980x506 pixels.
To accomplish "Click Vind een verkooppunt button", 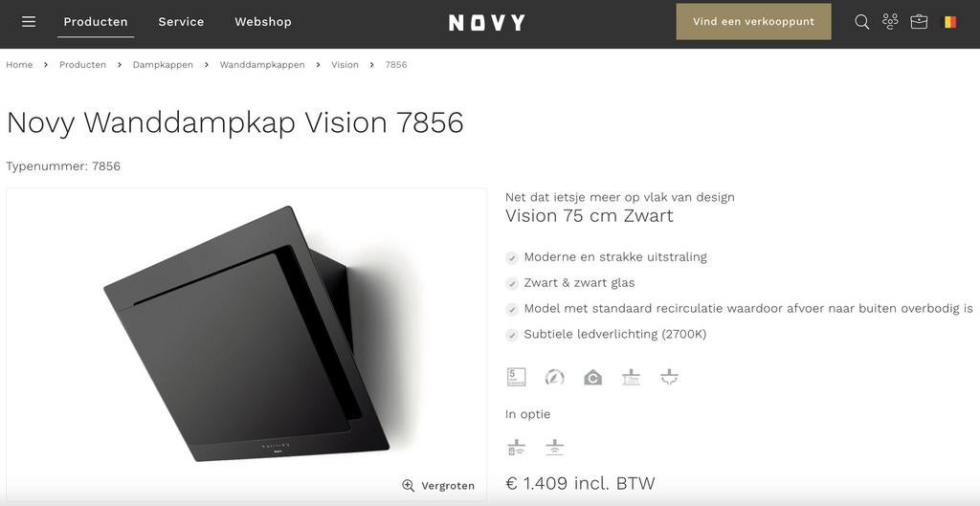I will [x=754, y=22].
